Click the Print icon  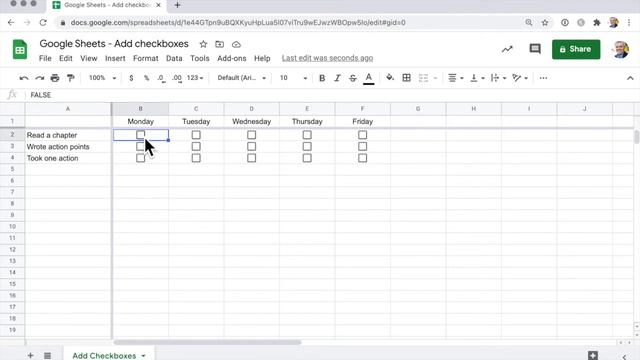pos(55,78)
